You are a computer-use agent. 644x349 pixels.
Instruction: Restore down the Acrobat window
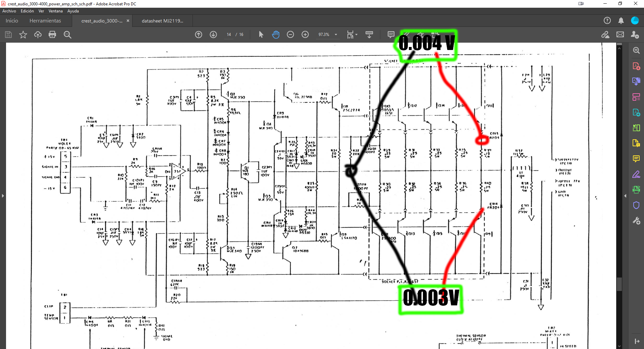[620, 4]
